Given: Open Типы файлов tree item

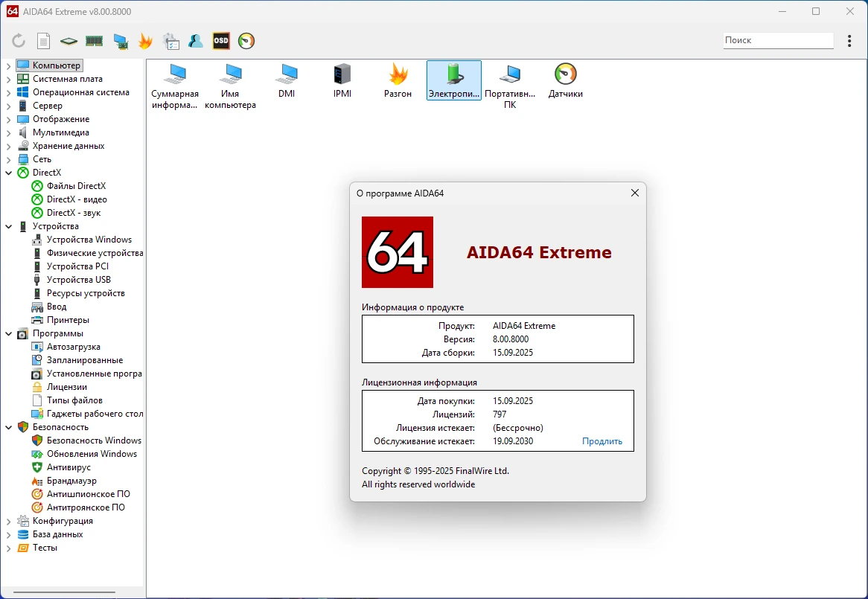Looking at the screenshot, I should [74, 400].
